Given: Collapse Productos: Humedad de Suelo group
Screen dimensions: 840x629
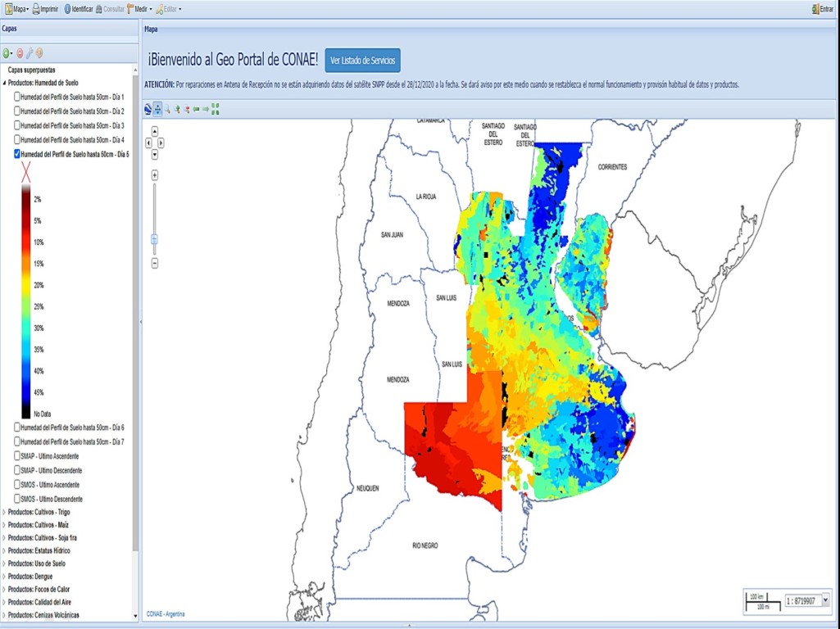Looking at the screenshot, I should [x=4, y=83].
